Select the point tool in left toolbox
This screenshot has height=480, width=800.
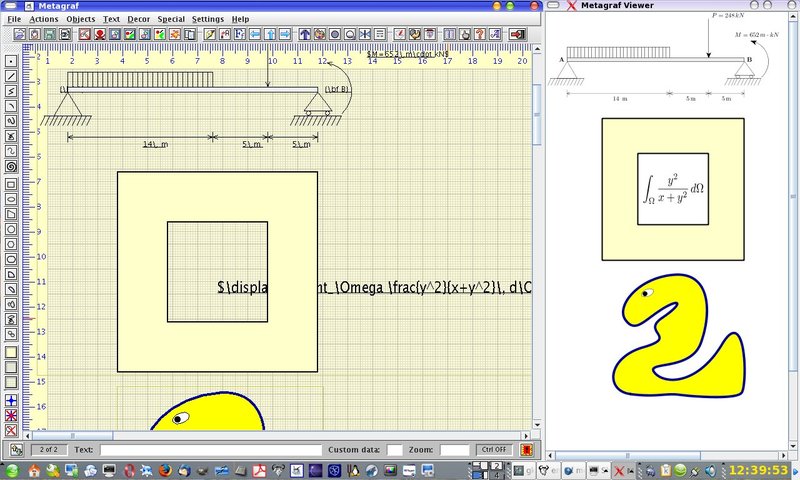[11, 61]
